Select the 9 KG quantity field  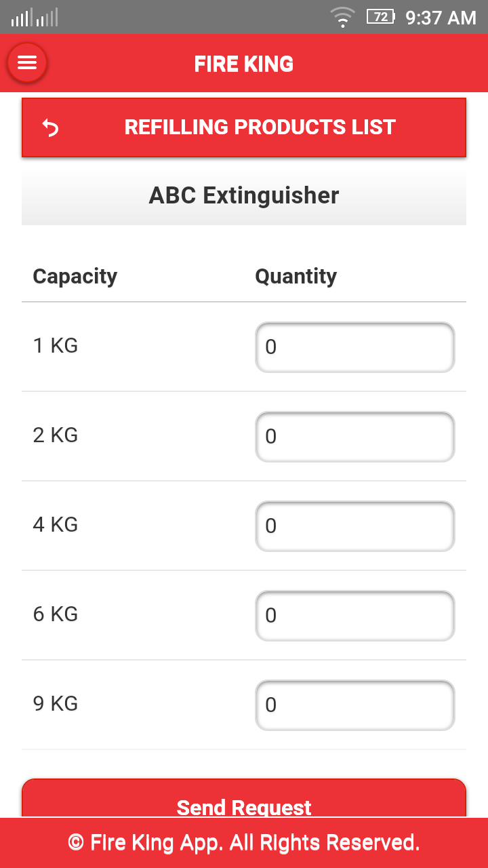[x=354, y=705]
